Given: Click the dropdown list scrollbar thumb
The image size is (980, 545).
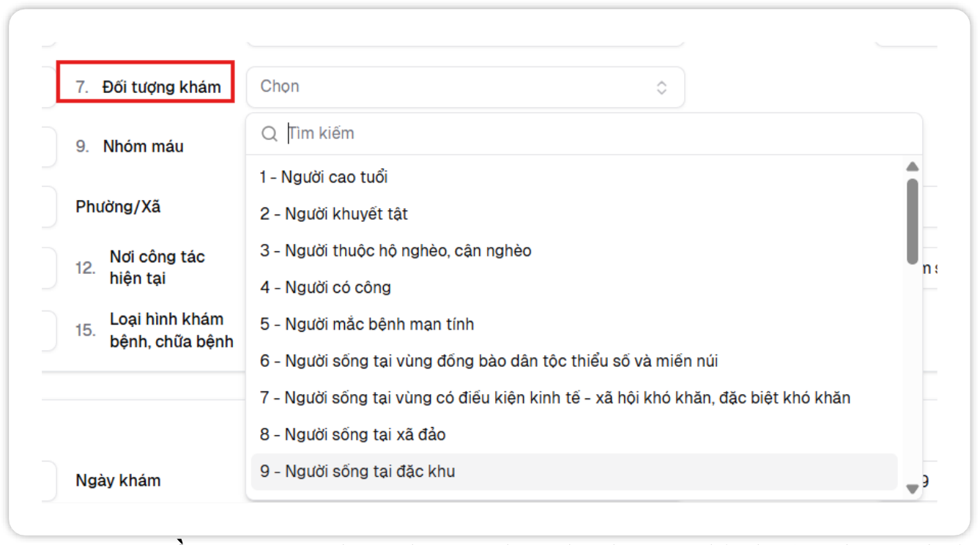Looking at the screenshot, I should 913,221.
